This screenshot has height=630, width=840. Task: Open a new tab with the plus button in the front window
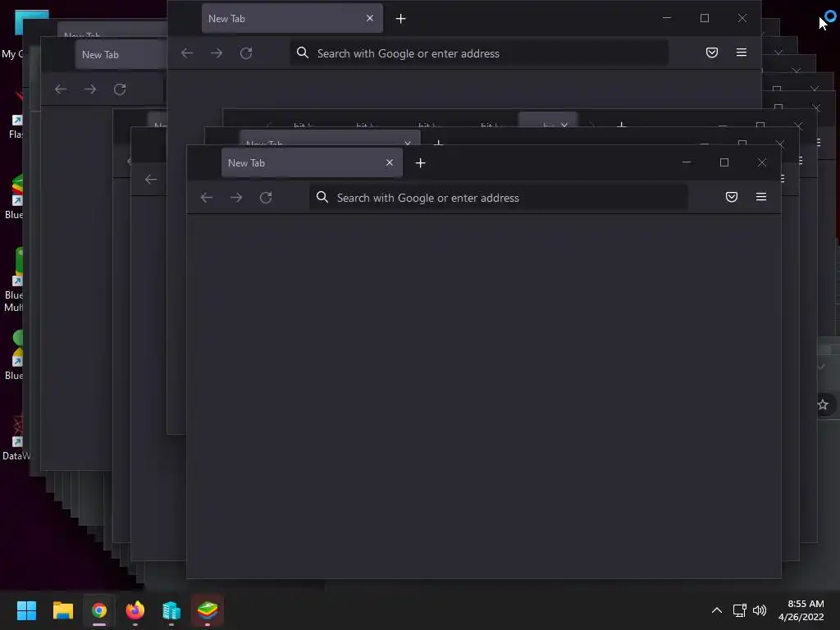tap(421, 163)
